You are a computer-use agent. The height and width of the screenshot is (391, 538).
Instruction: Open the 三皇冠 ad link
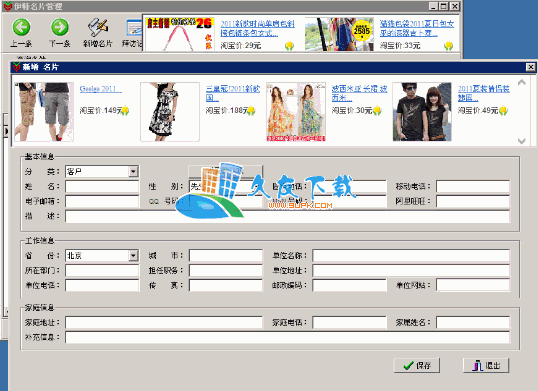233,93
